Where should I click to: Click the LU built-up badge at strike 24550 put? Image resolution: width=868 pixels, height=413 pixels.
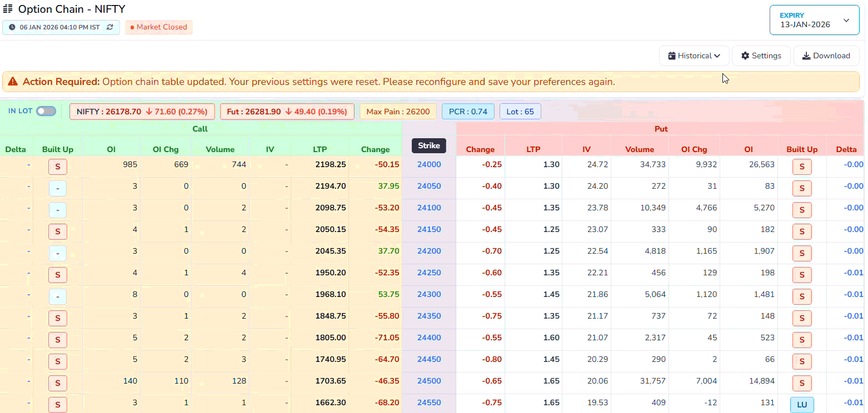click(x=802, y=405)
